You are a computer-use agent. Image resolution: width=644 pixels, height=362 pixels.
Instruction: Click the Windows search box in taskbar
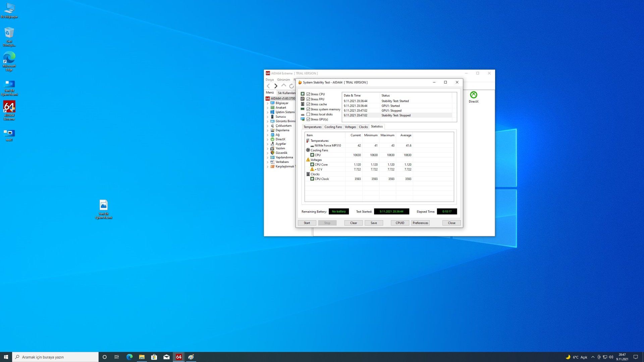coord(55,357)
